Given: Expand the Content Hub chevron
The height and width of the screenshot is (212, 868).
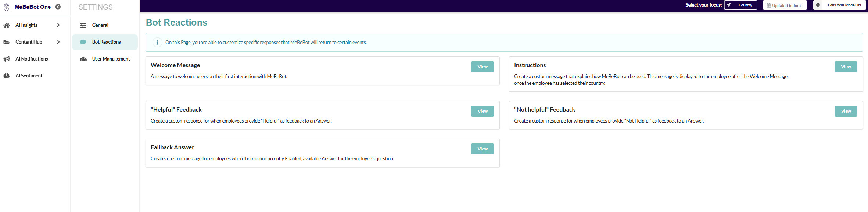Looking at the screenshot, I should [58, 42].
